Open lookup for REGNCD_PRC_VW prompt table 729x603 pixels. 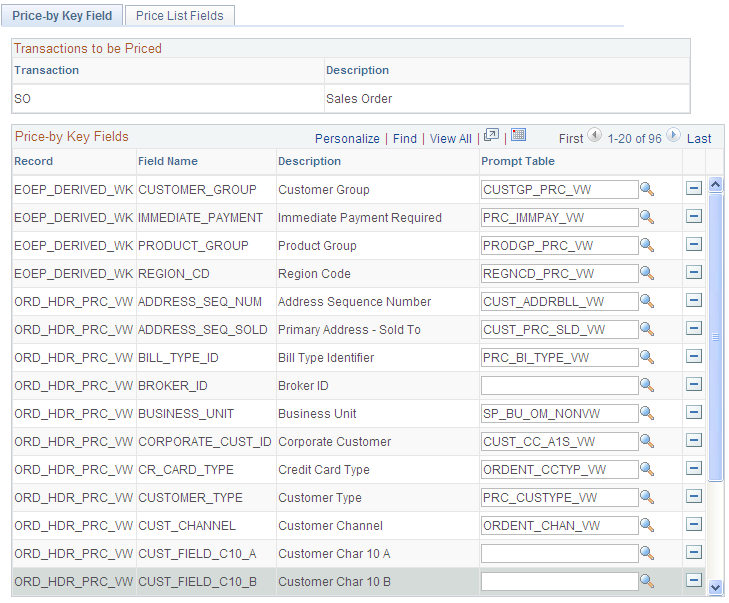coord(647,273)
